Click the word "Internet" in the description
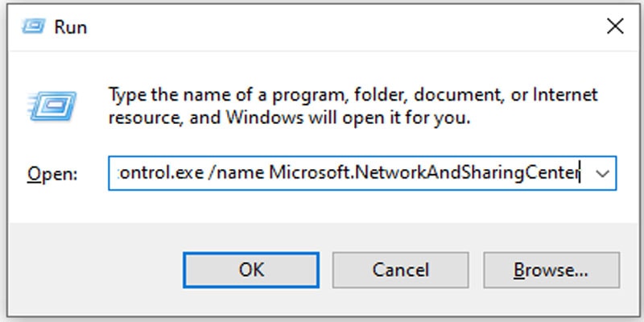Image resolution: width=644 pixels, height=322 pixels. click(565, 95)
